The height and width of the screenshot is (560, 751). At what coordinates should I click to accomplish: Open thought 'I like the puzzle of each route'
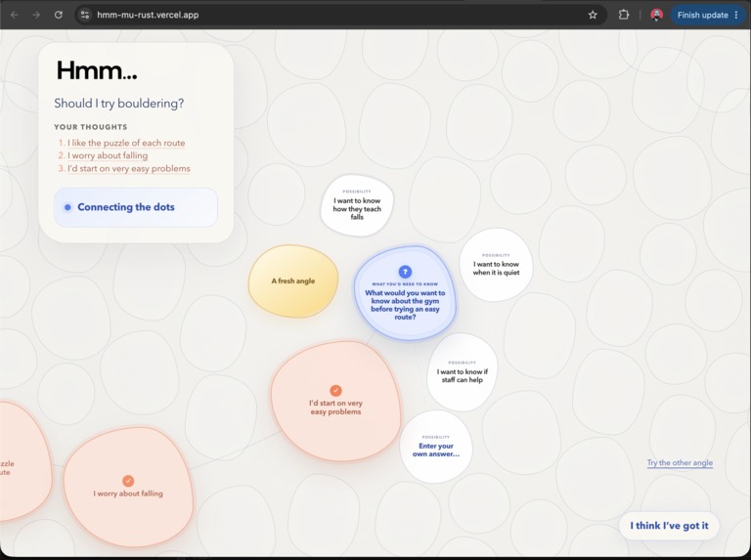(x=126, y=143)
